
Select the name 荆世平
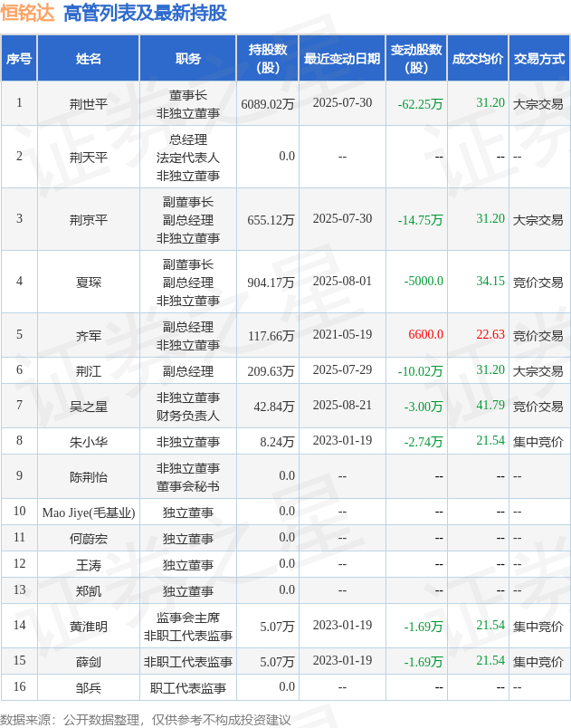pyautogui.click(x=88, y=103)
